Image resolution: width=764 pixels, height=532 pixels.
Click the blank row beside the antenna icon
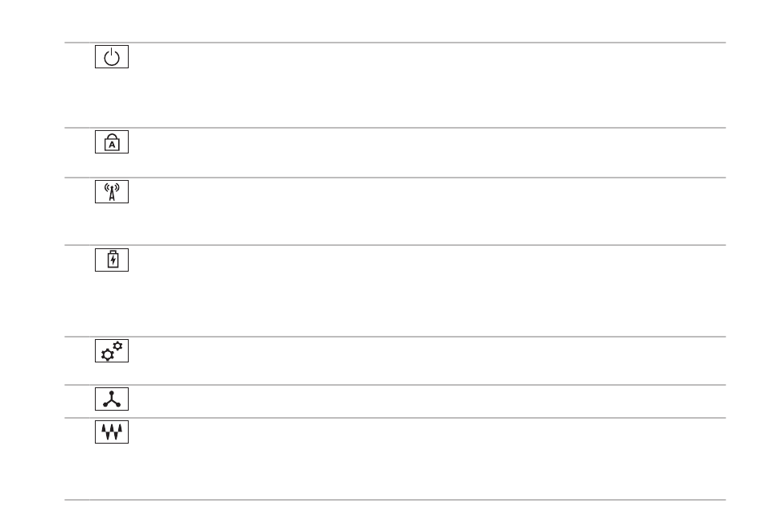427,211
